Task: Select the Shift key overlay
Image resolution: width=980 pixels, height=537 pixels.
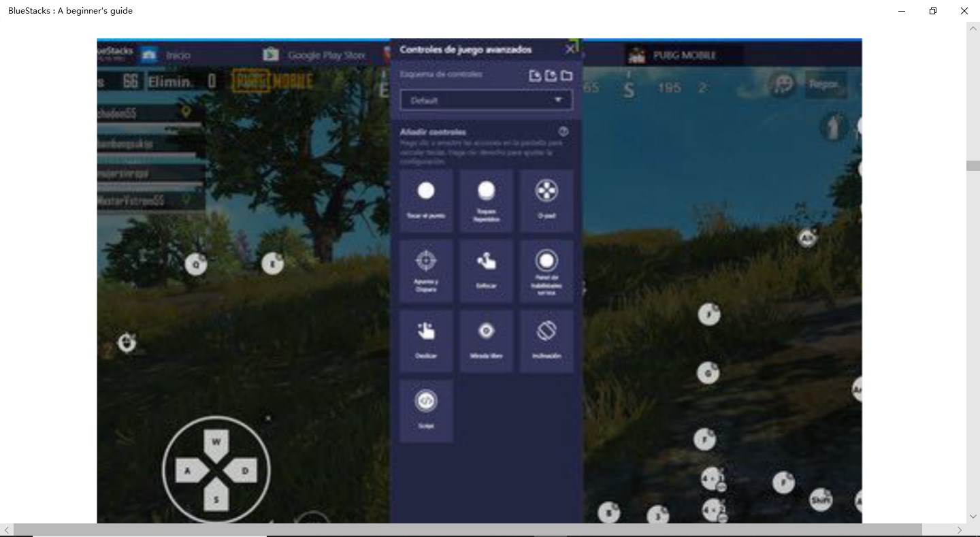Action: (821, 500)
